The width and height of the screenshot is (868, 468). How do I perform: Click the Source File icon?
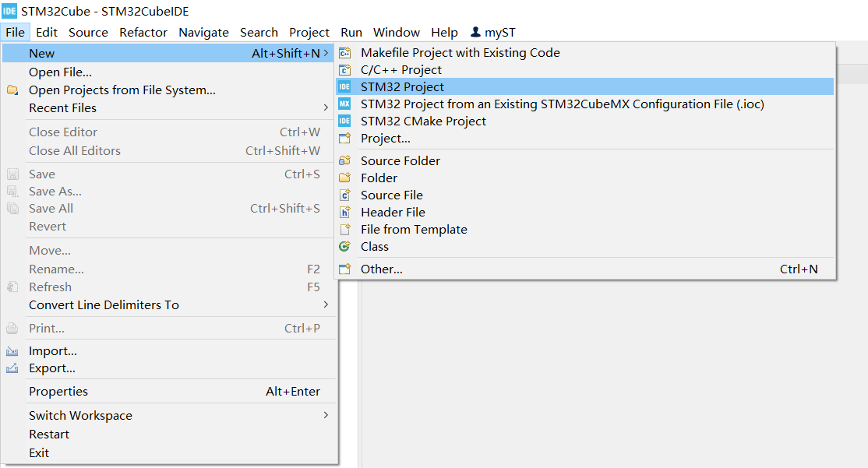(x=345, y=195)
